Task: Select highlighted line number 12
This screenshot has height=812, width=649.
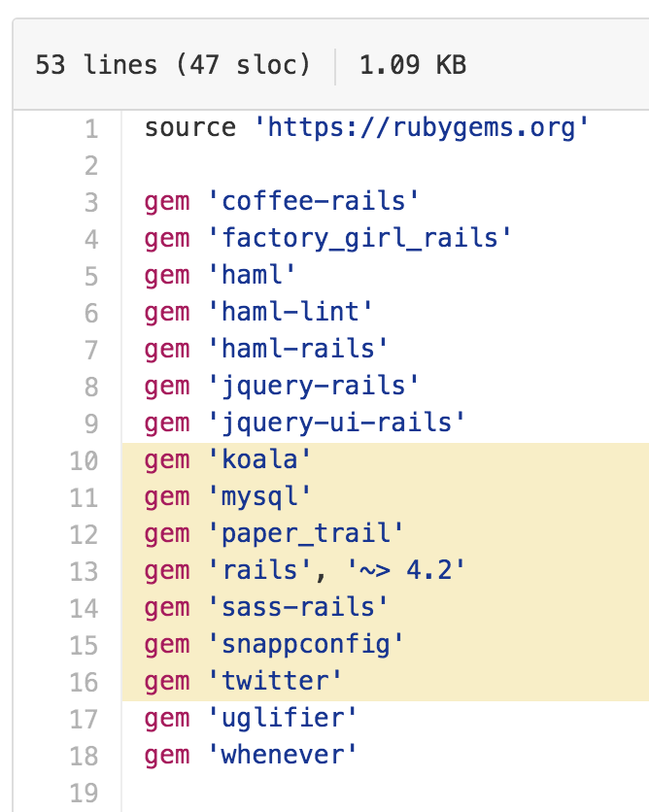Action: tap(84, 534)
